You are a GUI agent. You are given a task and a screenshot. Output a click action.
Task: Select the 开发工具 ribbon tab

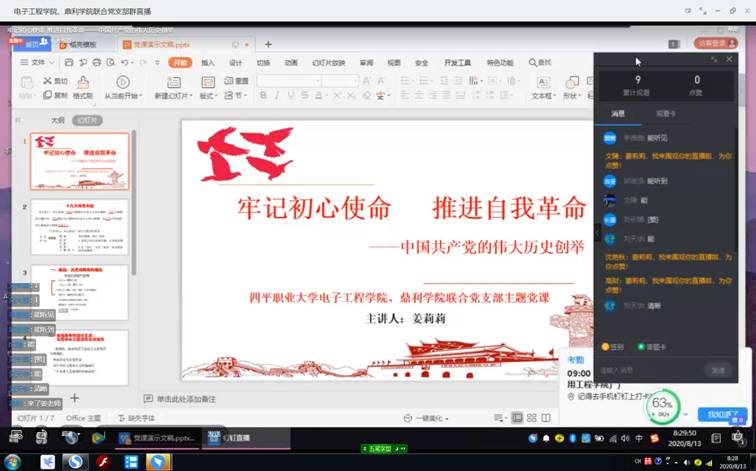pos(457,63)
